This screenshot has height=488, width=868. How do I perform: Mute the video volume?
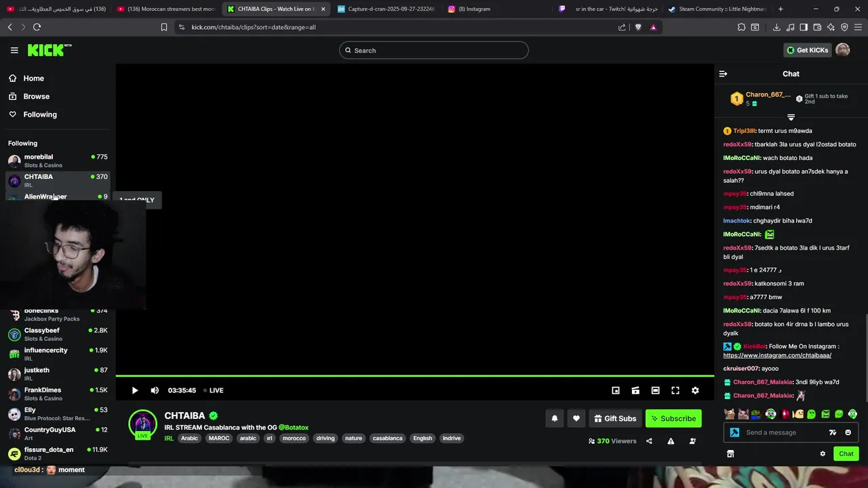point(155,390)
